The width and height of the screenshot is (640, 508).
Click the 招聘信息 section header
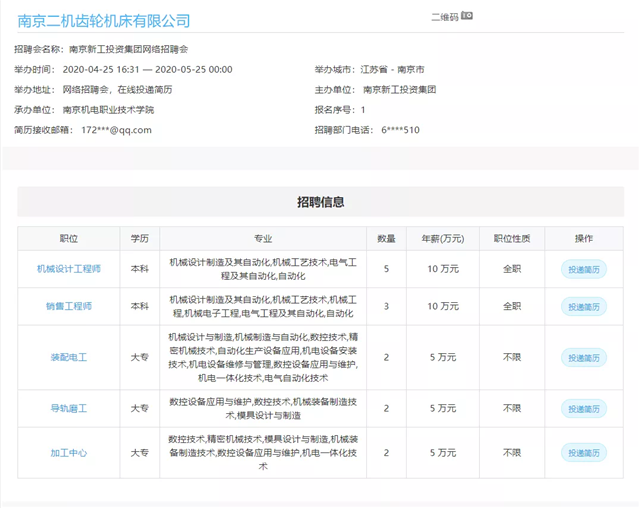(x=320, y=202)
